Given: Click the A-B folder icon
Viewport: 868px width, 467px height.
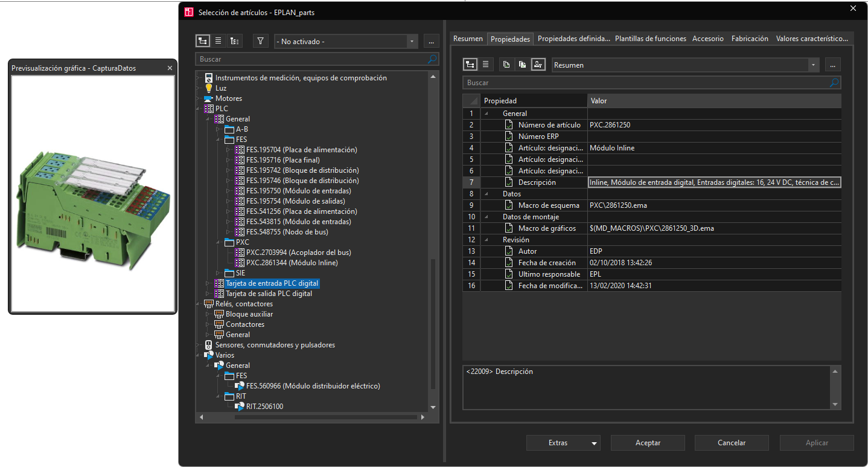Looking at the screenshot, I should [229, 129].
